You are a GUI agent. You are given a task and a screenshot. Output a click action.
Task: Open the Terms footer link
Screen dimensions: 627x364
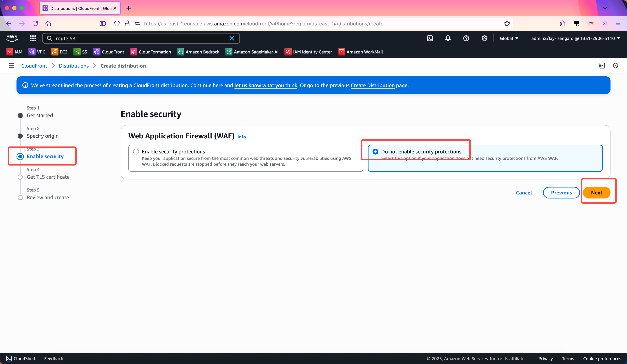coord(568,359)
